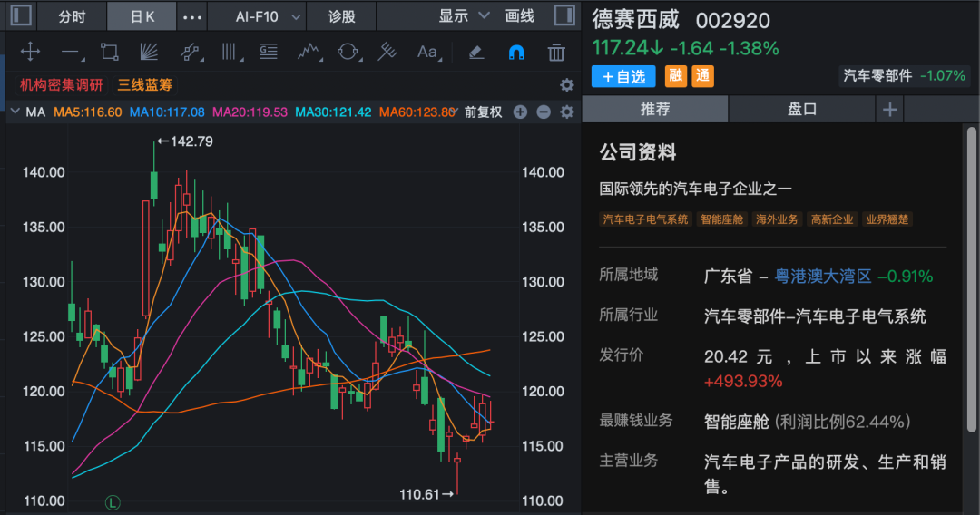Select the eraser tool

476,53
